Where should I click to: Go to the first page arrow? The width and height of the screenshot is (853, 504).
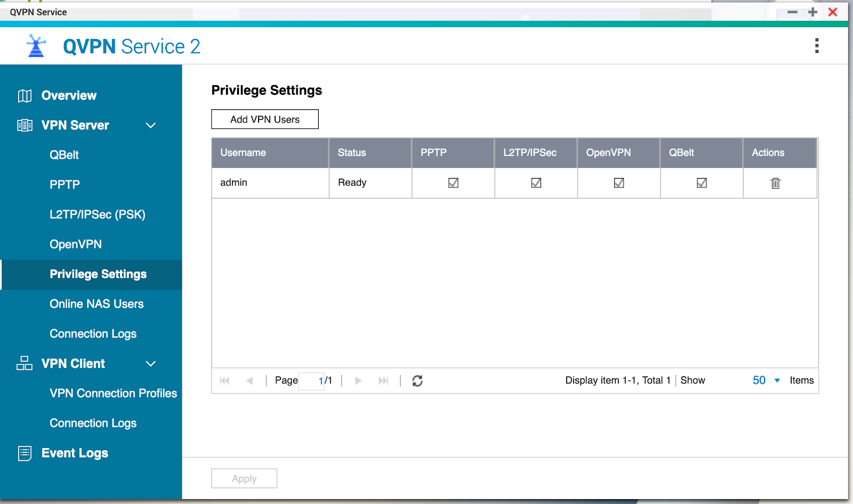pyautogui.click(x=224, y=381)
